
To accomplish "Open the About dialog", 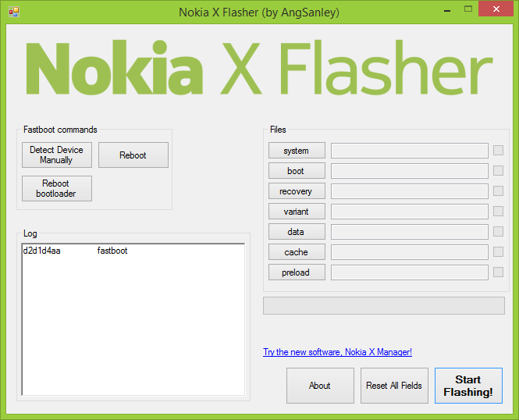I will [x=320, y=386].
